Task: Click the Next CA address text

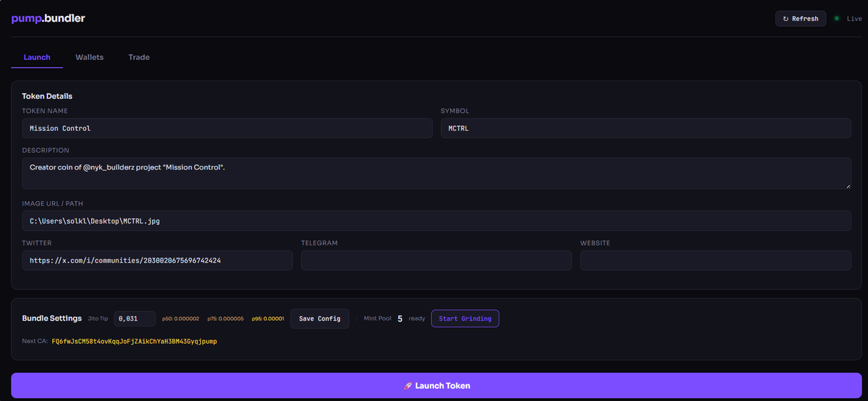Action: (x=135, y=340)
